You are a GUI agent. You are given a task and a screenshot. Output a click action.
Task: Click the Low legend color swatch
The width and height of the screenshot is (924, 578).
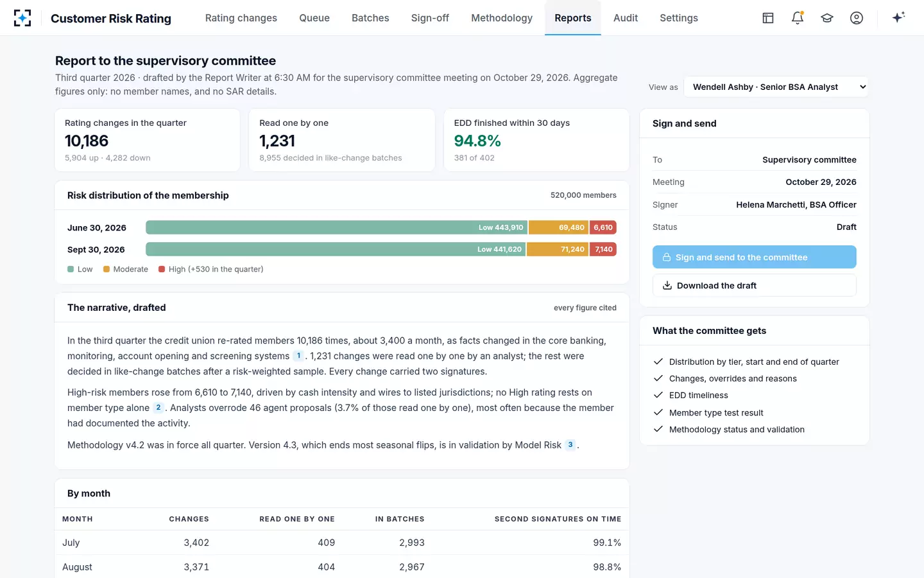tap(71, 269)
